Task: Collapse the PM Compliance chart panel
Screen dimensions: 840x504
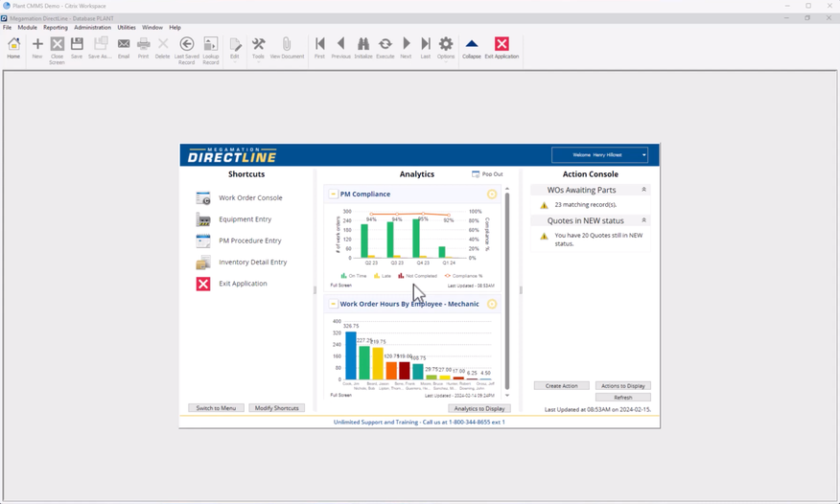Action: [334, 195]
